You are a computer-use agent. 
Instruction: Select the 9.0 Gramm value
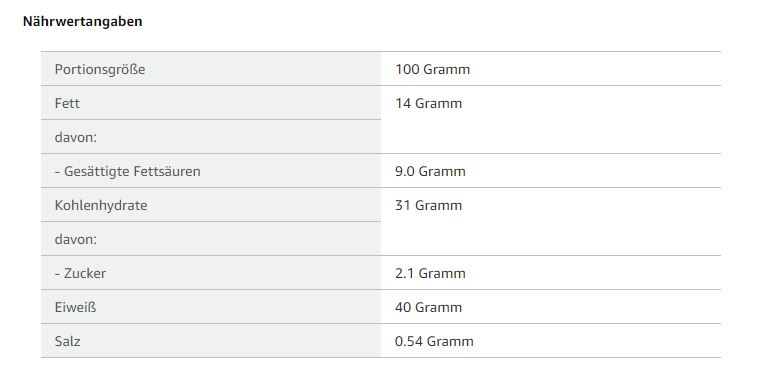(x=430, y=171)
